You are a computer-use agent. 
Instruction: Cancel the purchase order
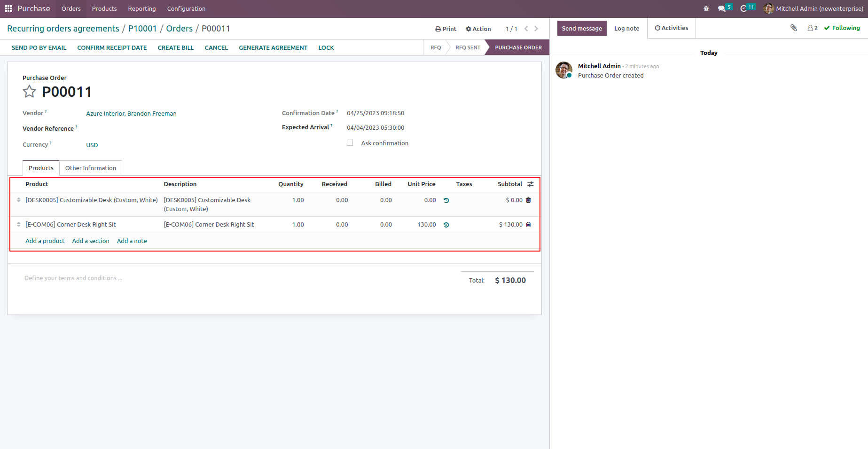(x=217, y=47)
